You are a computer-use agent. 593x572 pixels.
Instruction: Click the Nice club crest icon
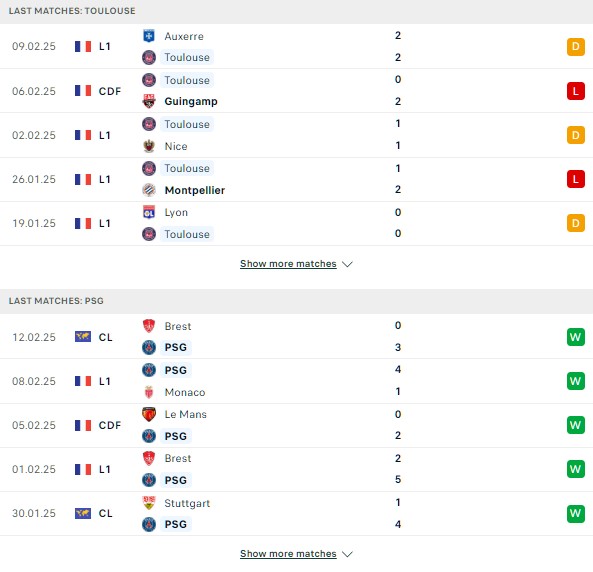coord(149,146)
